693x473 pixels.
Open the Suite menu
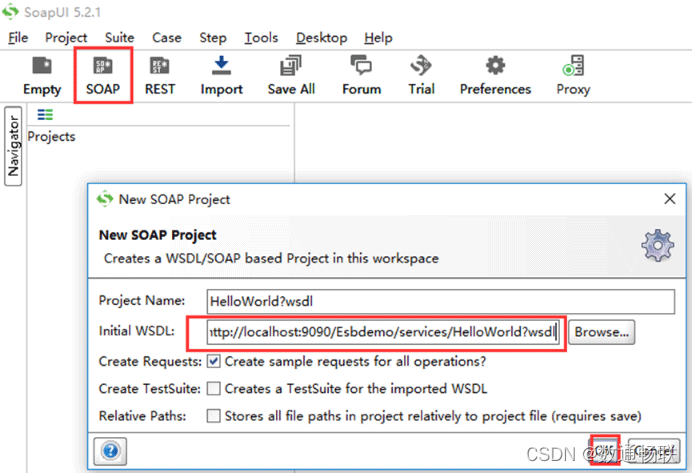pos(119,38)
